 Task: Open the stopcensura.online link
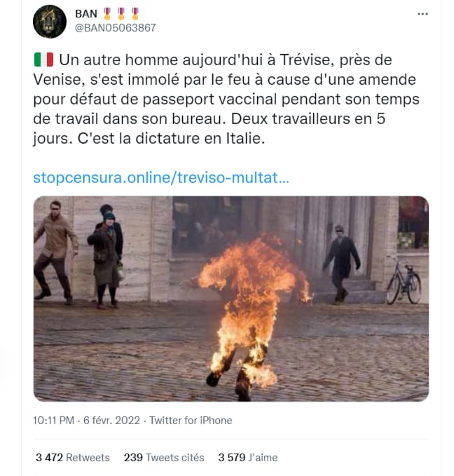point(160,177)
